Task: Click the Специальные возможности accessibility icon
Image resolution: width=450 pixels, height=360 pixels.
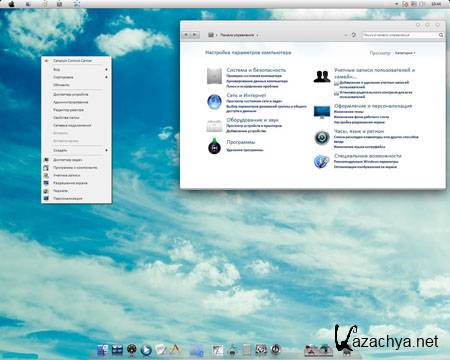Action: pyautogui.click(x=322, y=162)
